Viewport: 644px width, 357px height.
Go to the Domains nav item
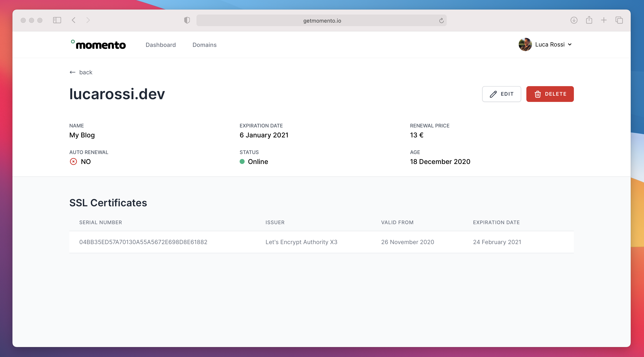[204, 45]
